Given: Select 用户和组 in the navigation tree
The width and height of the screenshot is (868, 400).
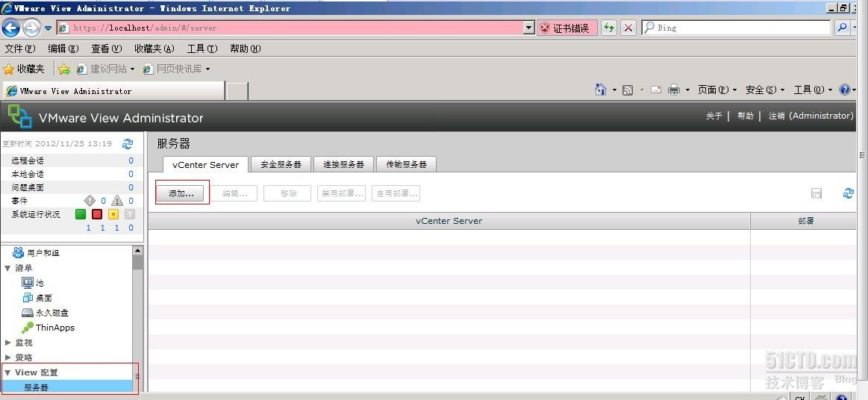Looking at the screenshot, I should pos(36,253).
